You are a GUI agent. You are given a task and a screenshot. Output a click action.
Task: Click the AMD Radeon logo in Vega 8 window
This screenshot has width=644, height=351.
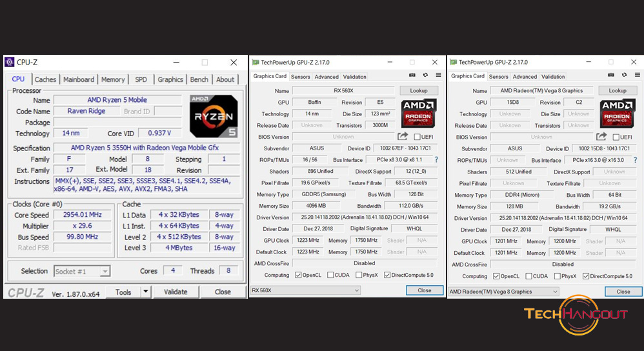(617, 114)
